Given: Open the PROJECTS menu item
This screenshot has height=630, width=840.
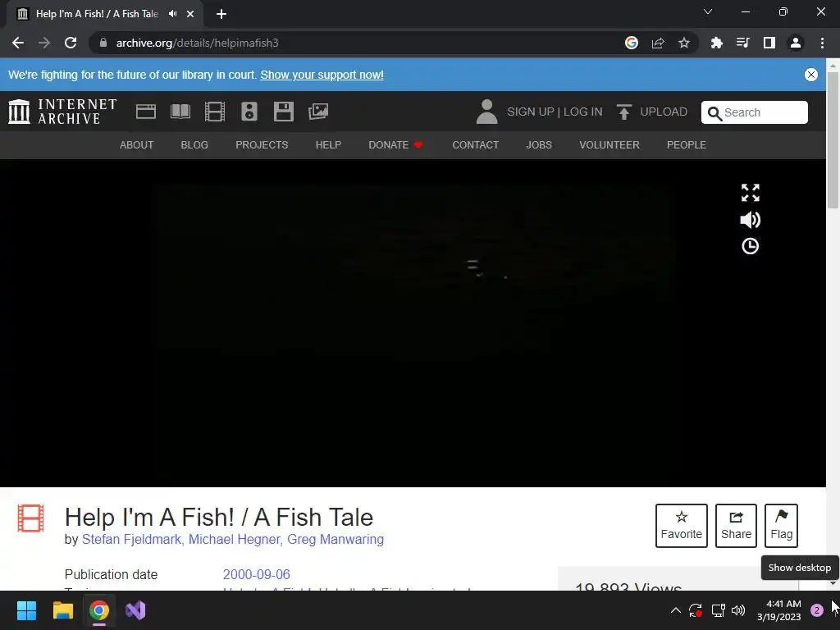Looking at the screenshot, I should click(x=262, y=144).
